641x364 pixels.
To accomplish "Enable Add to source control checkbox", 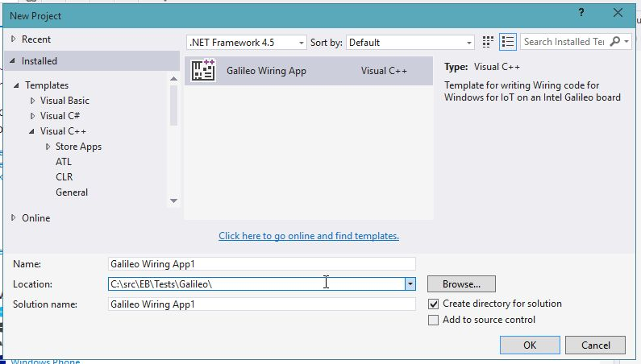I will pos(435,320).
